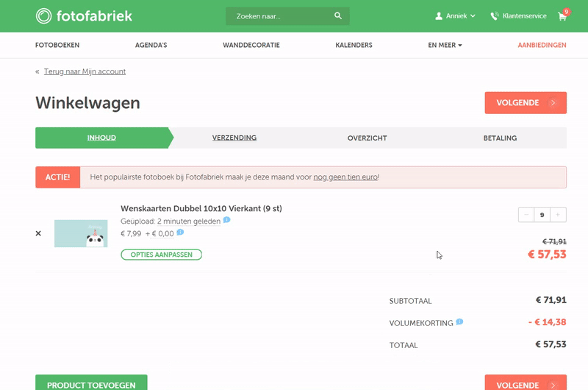
Task: Click info bubble next to Geüpload time
Action: (227, 220)
